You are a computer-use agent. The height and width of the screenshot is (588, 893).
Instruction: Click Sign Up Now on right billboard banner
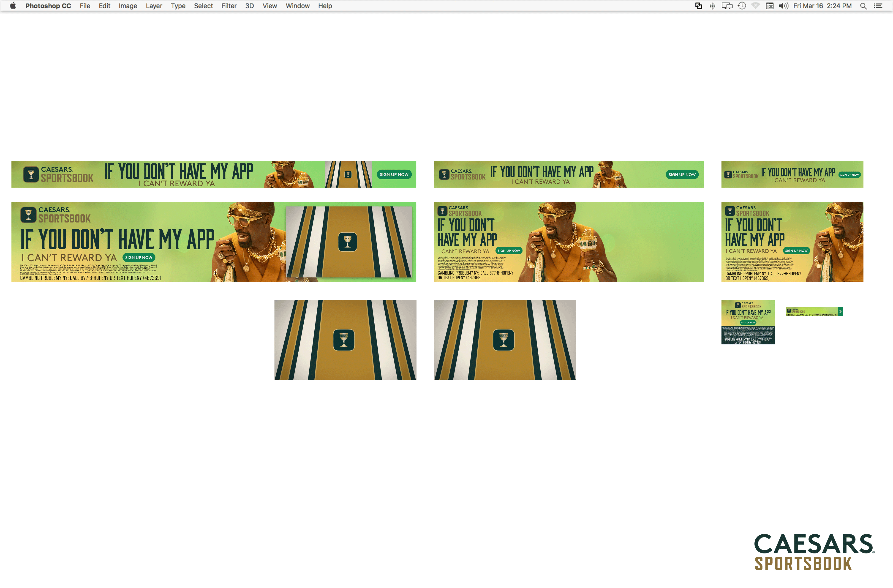[796, 251]
